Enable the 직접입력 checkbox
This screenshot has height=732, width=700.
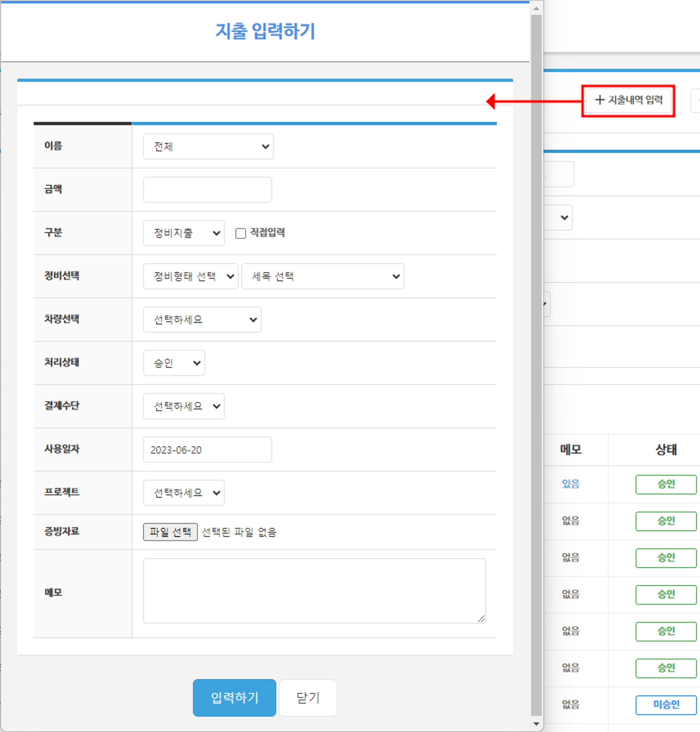(240, 232)
